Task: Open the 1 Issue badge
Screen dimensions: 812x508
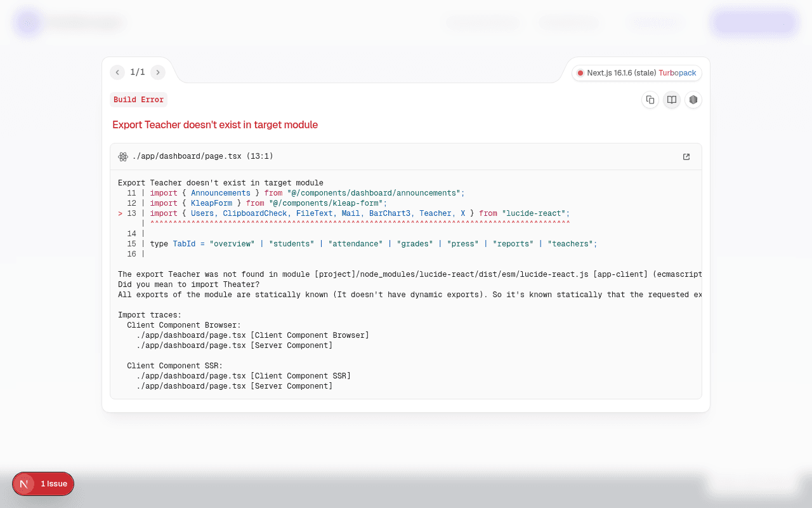Action: [43, 484]
